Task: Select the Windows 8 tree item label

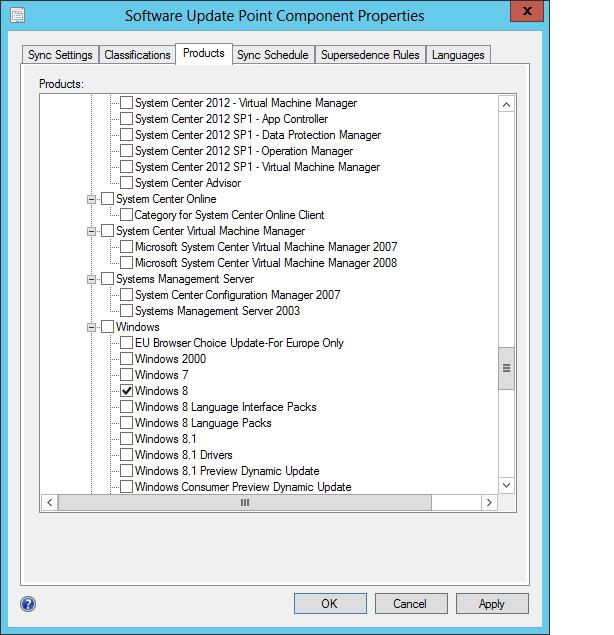Action: 162,391
